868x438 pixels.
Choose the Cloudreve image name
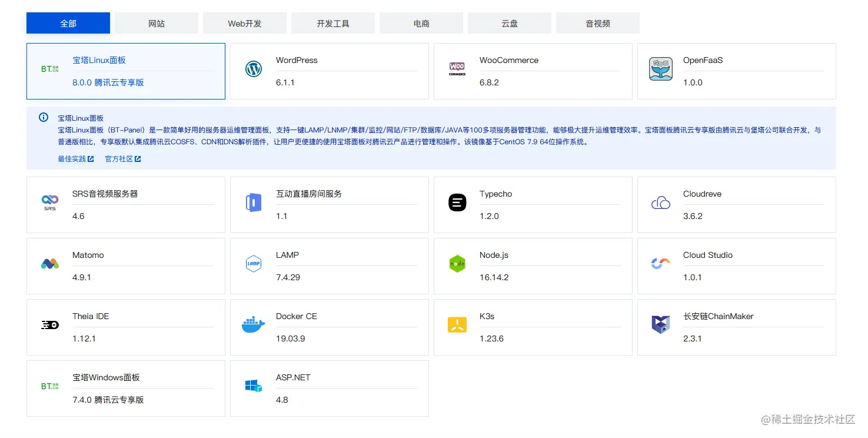coord(702,194)
